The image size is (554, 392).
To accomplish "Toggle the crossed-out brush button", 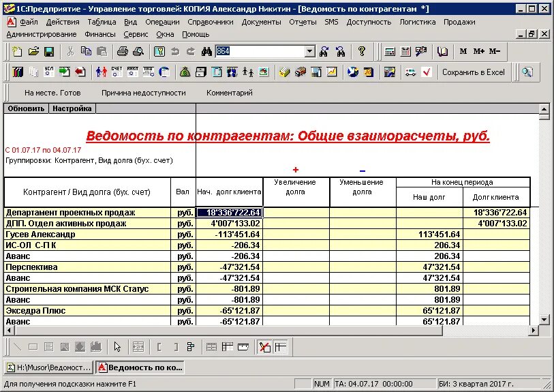I will point(264,347).
